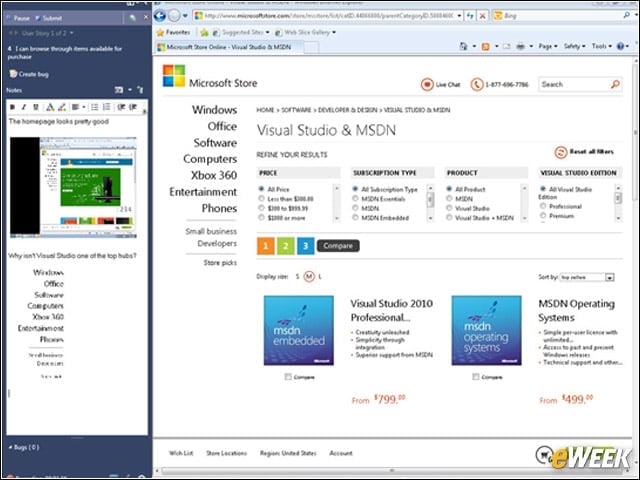Expand the User Story 1 of 2 dropdown
This screenshot has height=480, width=640.
(72, 33)
